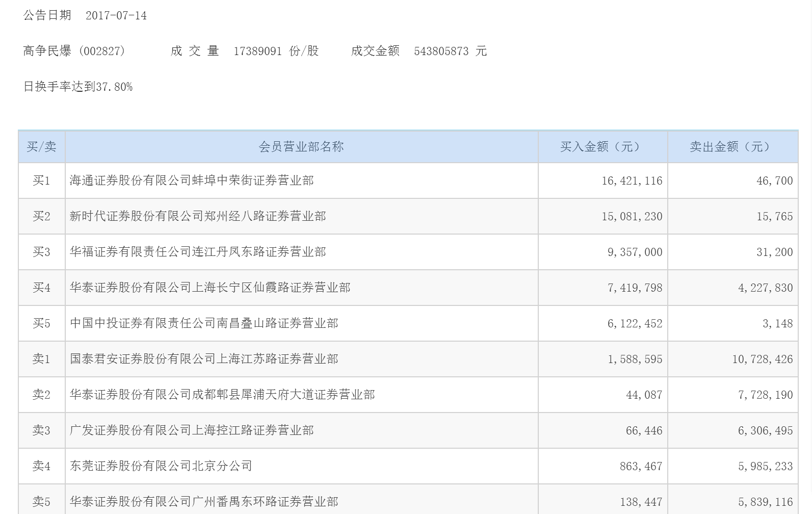Click the 买入金额（元） column header
The height and width of the screenshot is (514, 812).
click(603, 147)
